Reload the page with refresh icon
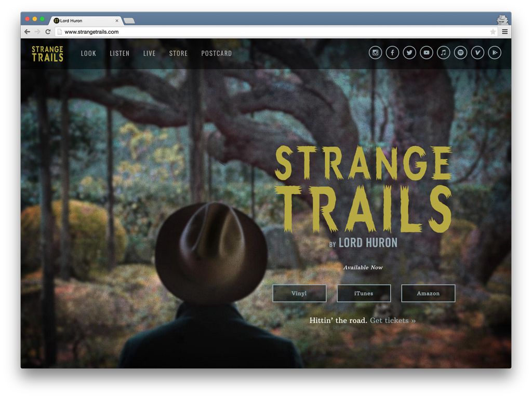The image size is (532, 398). [48, 32]
